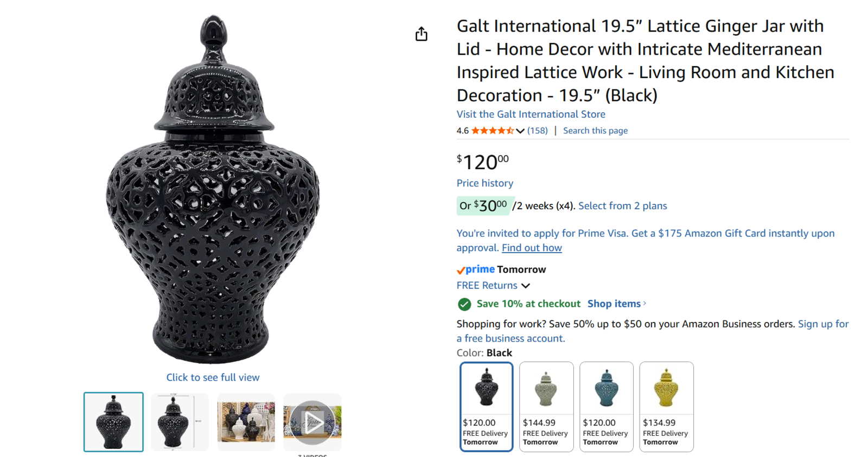Click the green Save 10% checkmark icon
868x457 pixels.
click(x=464, y=304)
